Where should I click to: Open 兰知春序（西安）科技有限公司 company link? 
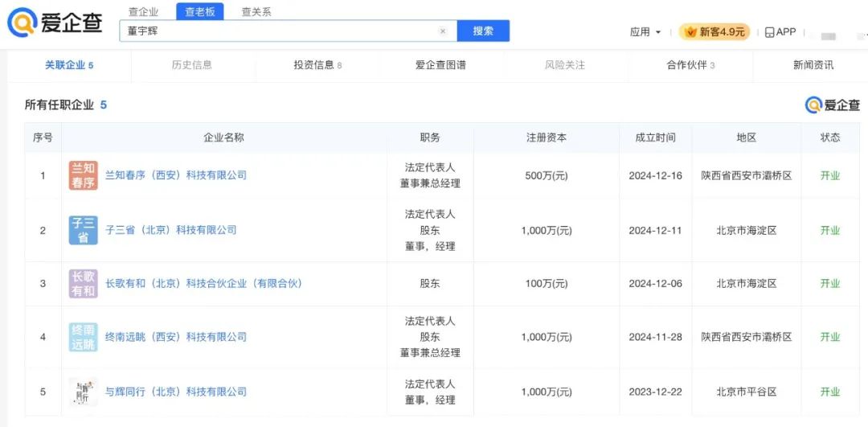coord(176,175)
